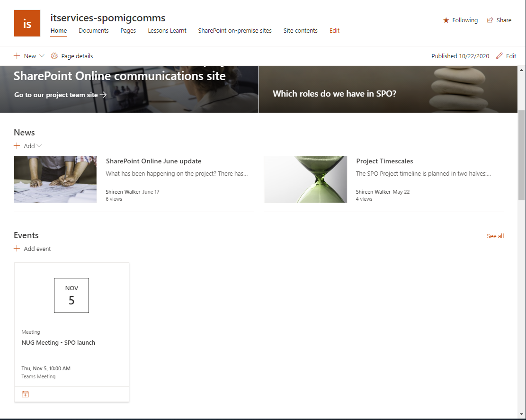
Task: Open Project Timescales news article
Action: point(384,161)
